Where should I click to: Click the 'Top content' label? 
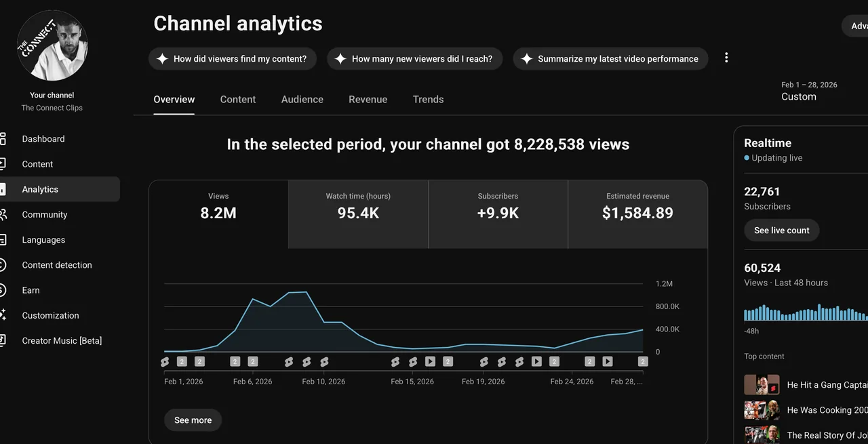click(x=764, y=357)
